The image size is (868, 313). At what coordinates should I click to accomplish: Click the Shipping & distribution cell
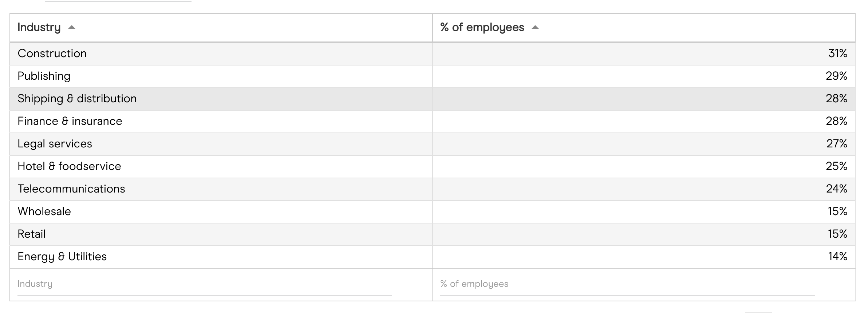[77, 99]
